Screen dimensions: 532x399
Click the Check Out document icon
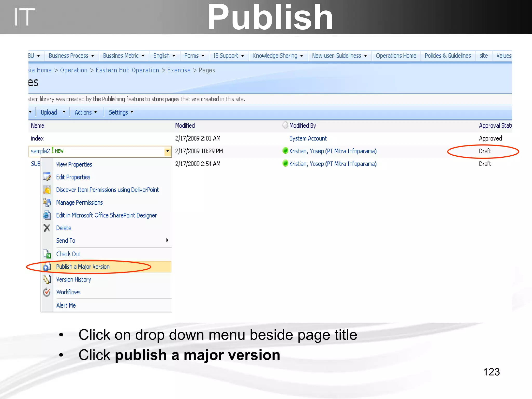click(47, 254)
